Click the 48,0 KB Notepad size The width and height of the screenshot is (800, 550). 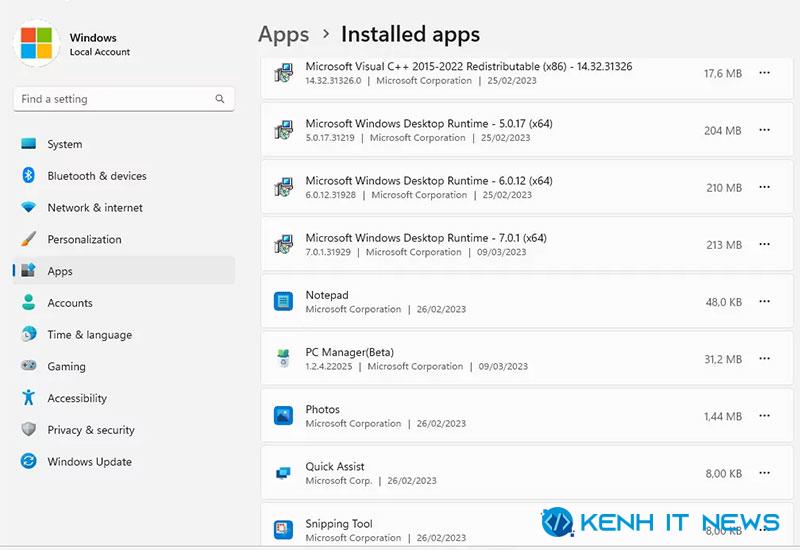tap(724, 302)
